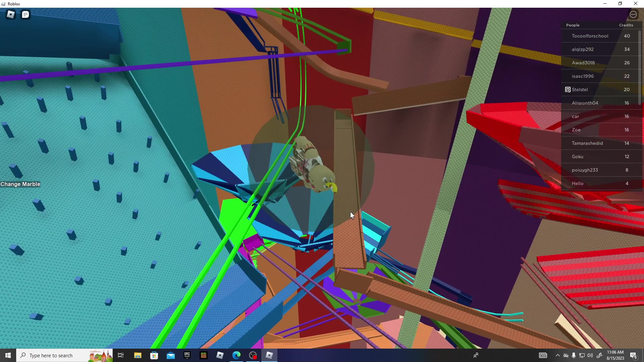This screenshot has height=362, width=644.
Task: Open the Mail app from taskbar
Action: [x=171, y=355]
